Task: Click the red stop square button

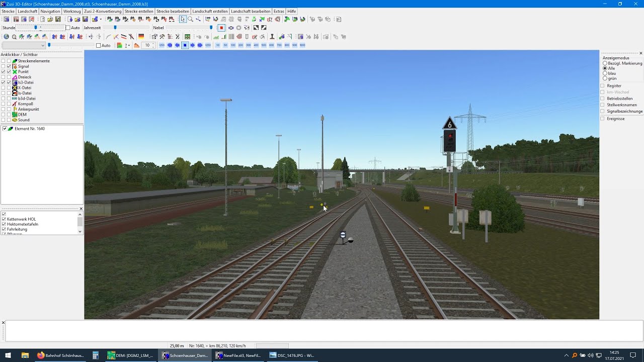Action: pyautogui.click(x=221, y=28)
